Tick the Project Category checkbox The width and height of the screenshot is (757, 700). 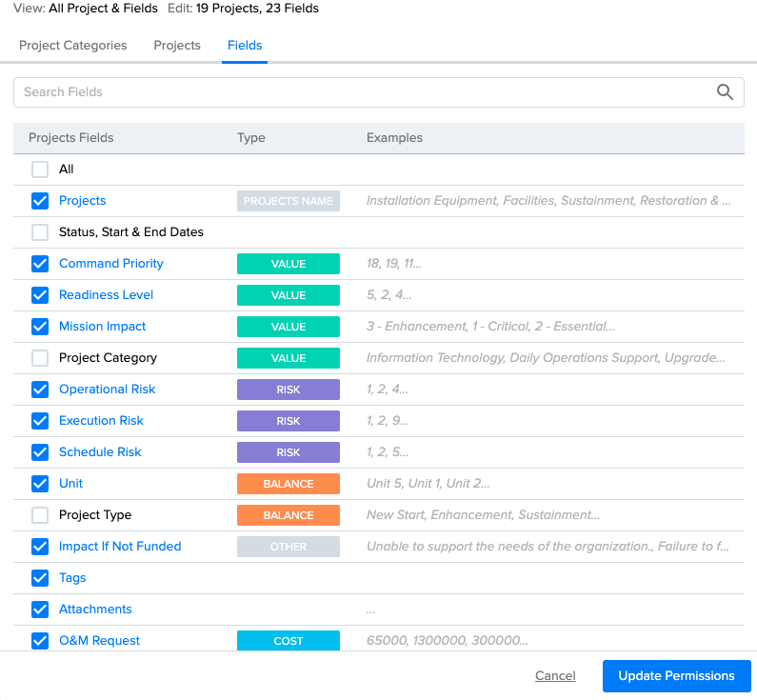[40, 358]
